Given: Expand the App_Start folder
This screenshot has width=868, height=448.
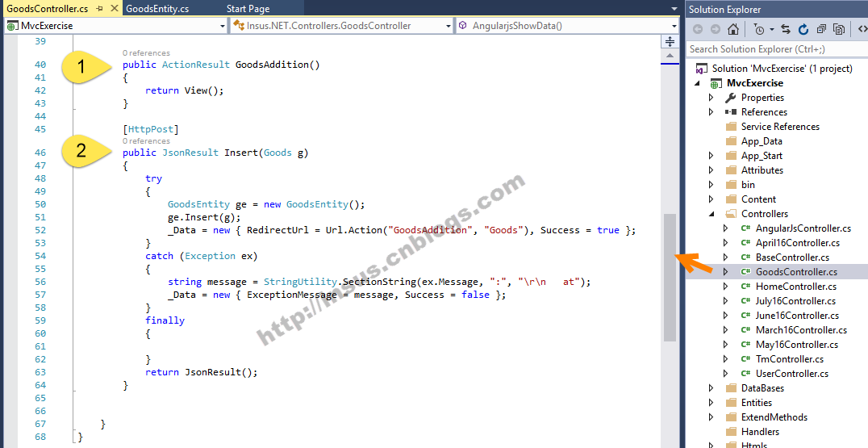Looking at the screenshot, I should pos(712,156).
